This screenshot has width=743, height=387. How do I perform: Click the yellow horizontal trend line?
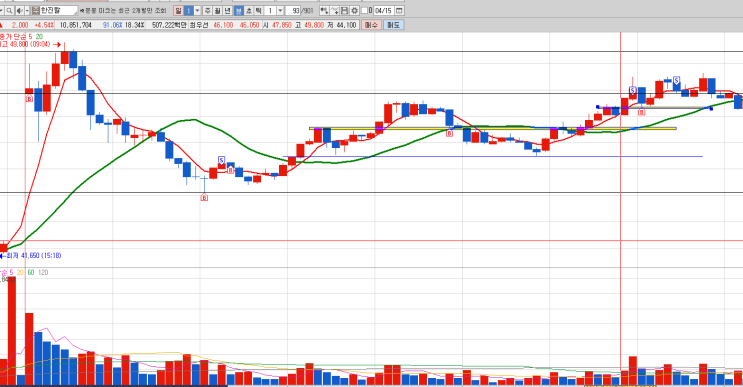pyautogui.click(x=493, y=128)
